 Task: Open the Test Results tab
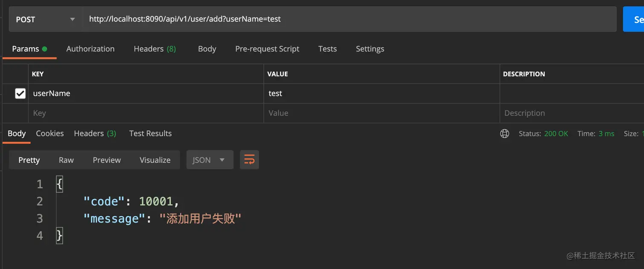point(150,134)
